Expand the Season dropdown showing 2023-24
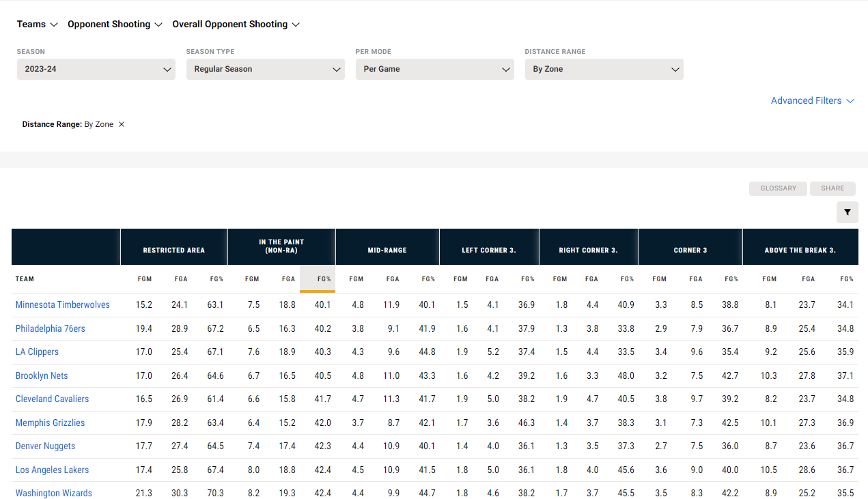This screenshot has width=868, height=499. click(x=96, y=69)
